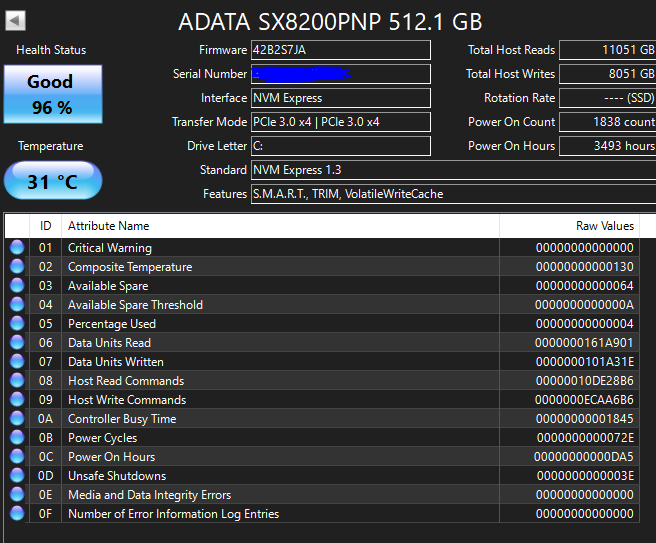Click the status orb for row 0C Power On Hours
This screenshot has width=656, height=543.
tap(17, 457)
